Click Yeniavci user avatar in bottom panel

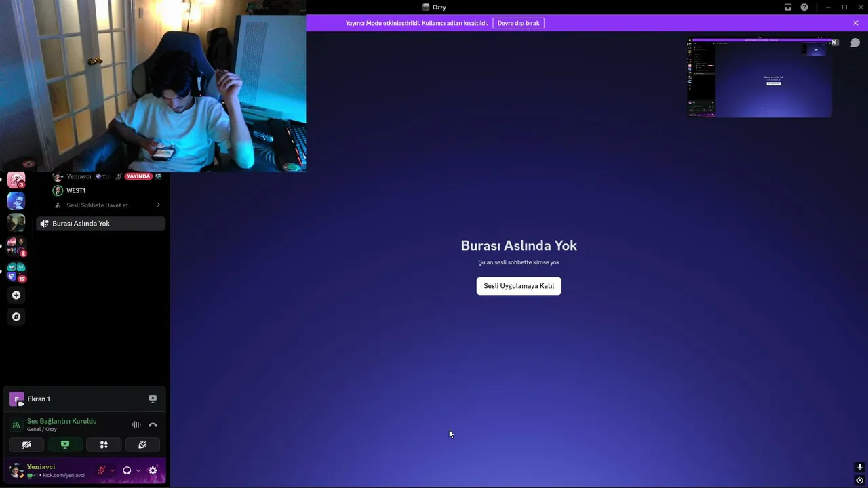coord(16,470)
